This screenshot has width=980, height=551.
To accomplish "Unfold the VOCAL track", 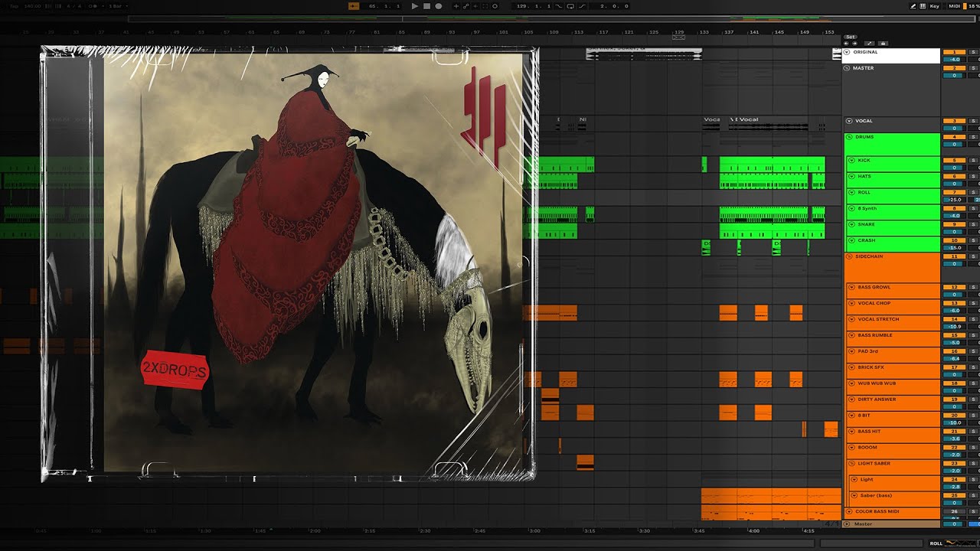I will (849, 121).
